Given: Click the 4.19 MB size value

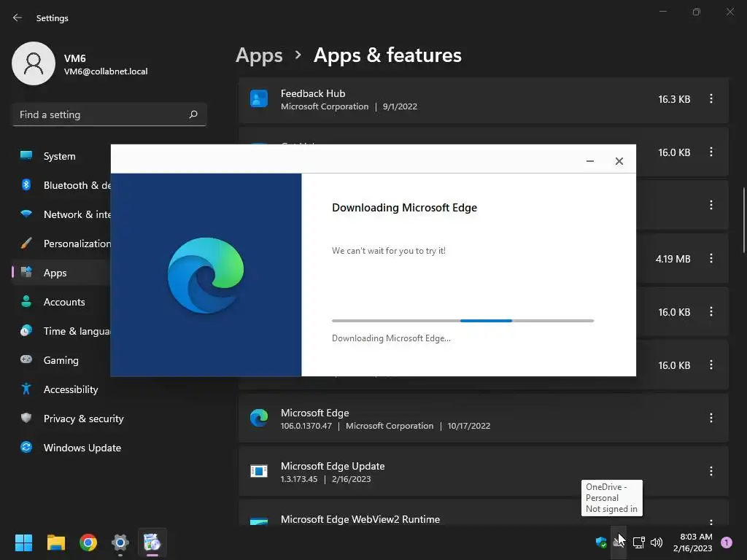Looking at the screenshot, I should coord(673,259).
